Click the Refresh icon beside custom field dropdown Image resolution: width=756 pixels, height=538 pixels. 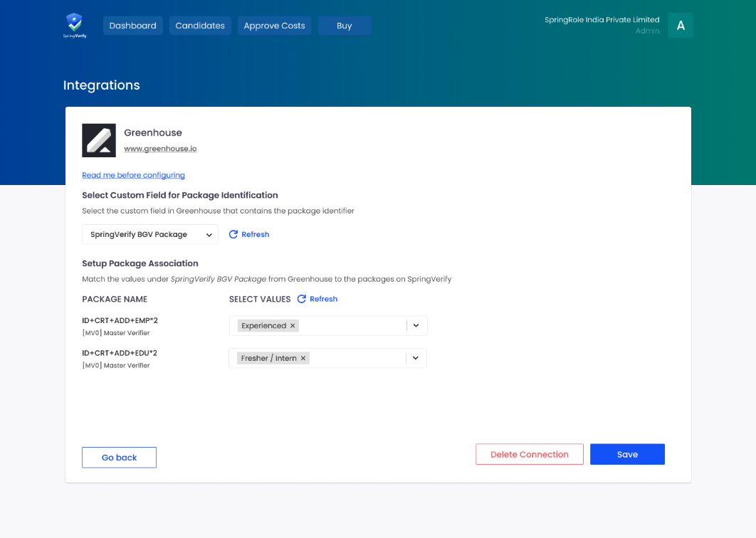pos(233,234)
